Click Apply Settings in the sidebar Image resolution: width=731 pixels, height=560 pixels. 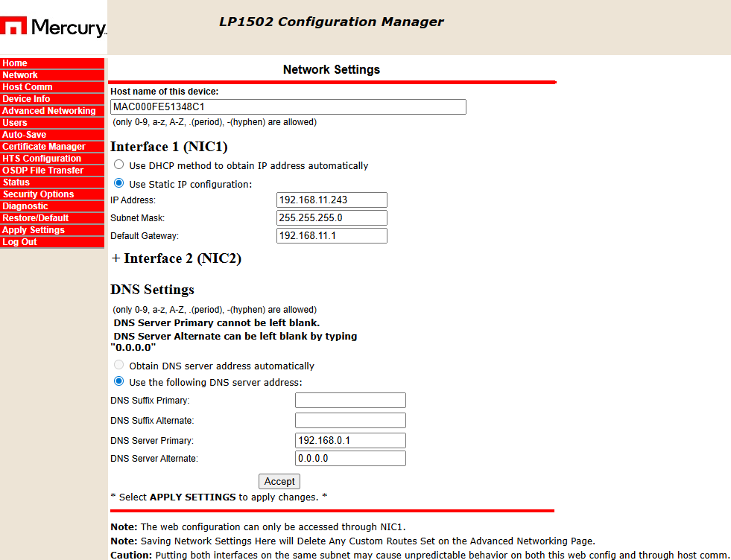[51, 230]
